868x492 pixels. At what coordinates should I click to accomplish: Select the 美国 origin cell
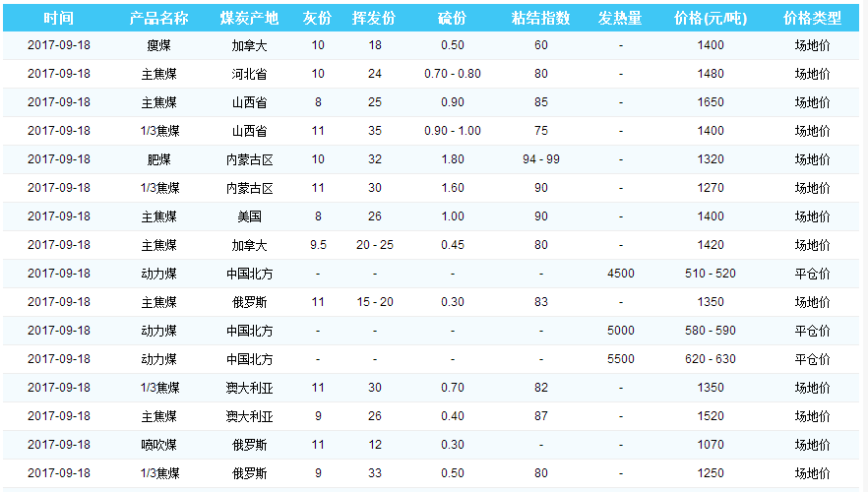pos(249,216)
